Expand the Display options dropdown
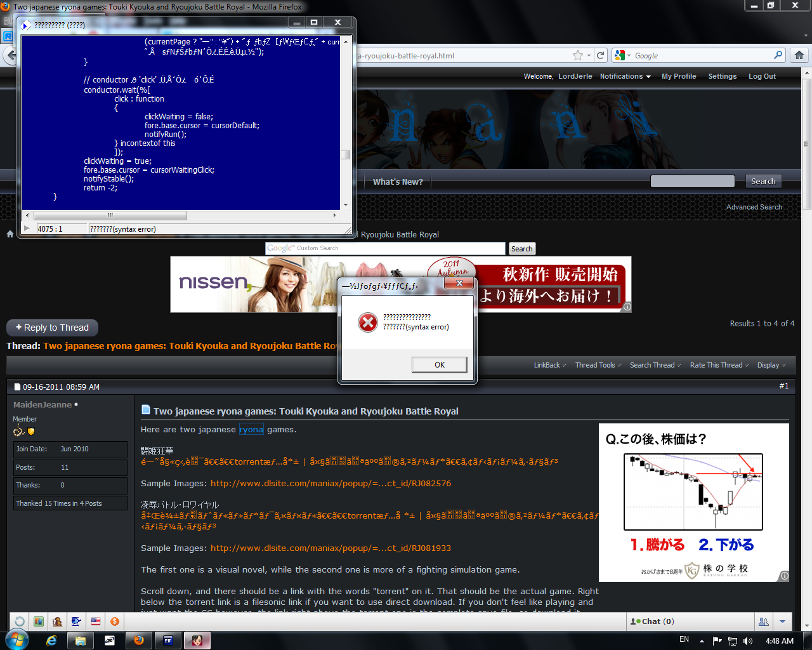812x650 pixels. click(x=771, y=365)
